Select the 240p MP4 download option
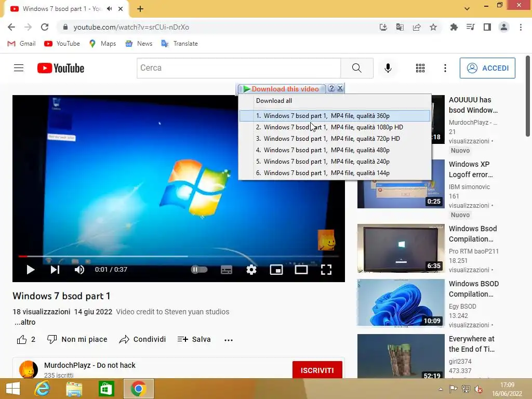Screen dimensions: 532x399 [x=335, y=162]
